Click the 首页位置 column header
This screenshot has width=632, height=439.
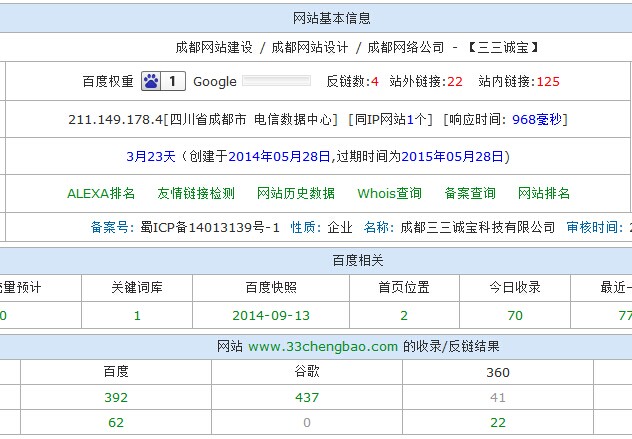click(404, 288)
